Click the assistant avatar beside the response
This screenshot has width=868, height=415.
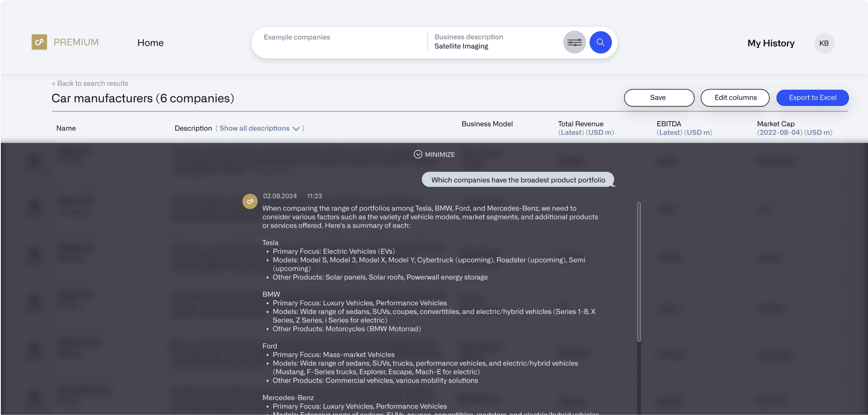pos(250,201)
